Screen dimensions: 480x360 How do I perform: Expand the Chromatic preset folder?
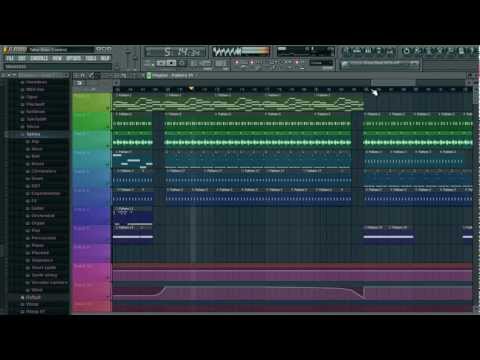43,171
